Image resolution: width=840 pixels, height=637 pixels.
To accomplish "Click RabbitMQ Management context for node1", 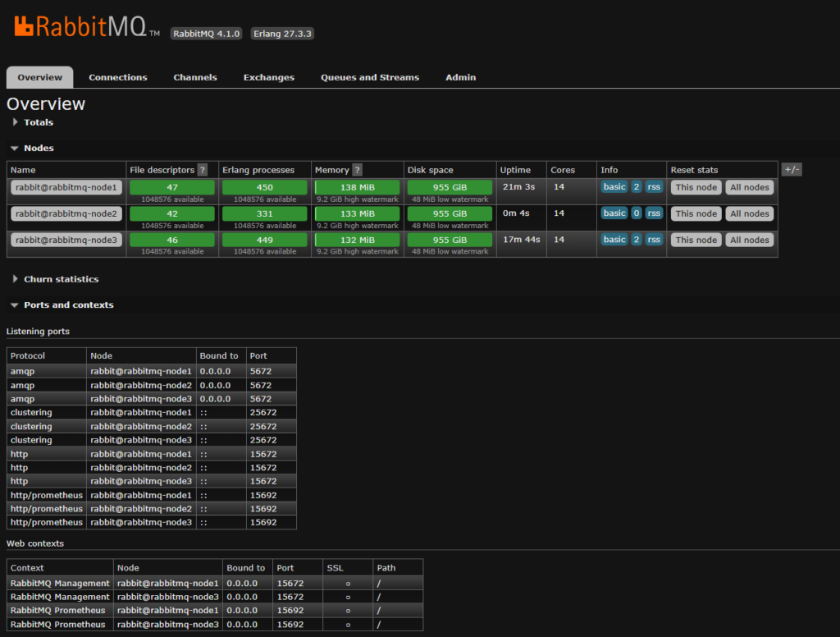I will tap(60, 583).
